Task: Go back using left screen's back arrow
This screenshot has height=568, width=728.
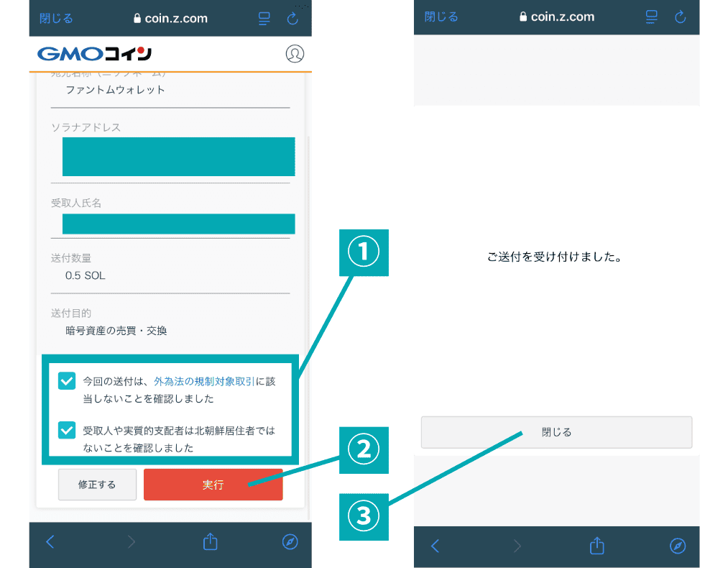Action: click(x=50, y=542)
